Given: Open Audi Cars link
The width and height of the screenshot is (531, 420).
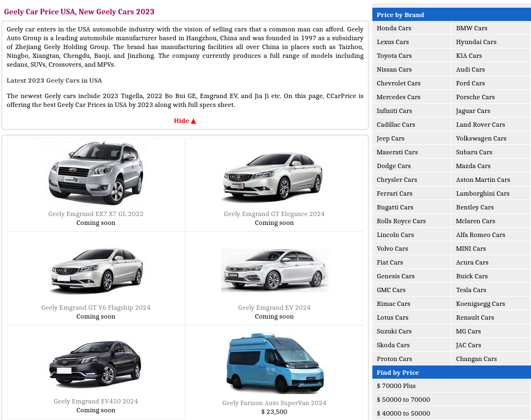Looking at the screenshot, I should click(470, 69).
